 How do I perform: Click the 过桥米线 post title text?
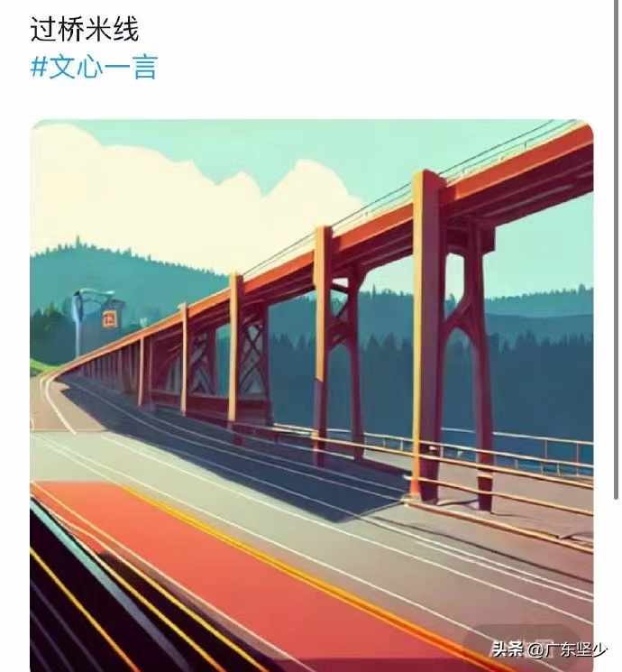tap(85, 29)
